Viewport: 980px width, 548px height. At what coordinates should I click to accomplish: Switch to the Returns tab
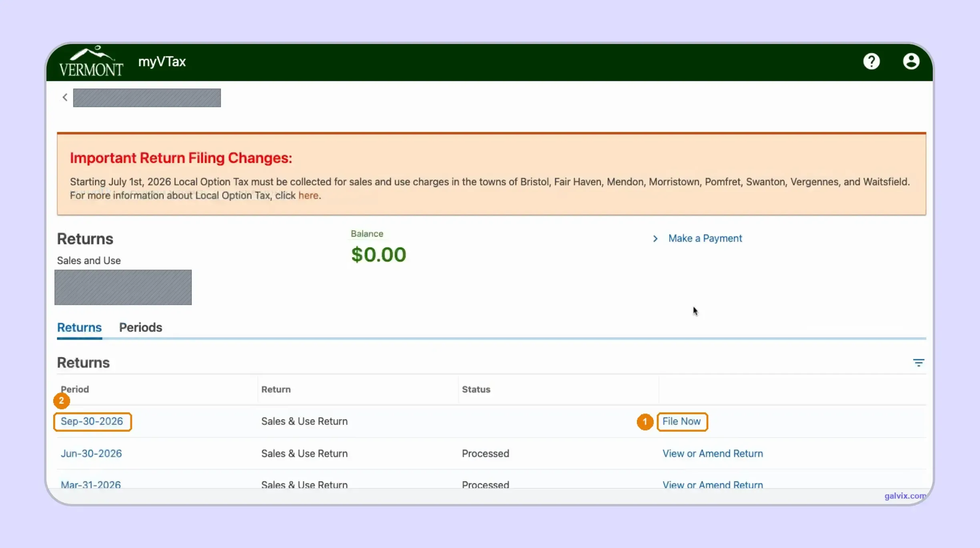pyautogui.click(x=79, y=327)
